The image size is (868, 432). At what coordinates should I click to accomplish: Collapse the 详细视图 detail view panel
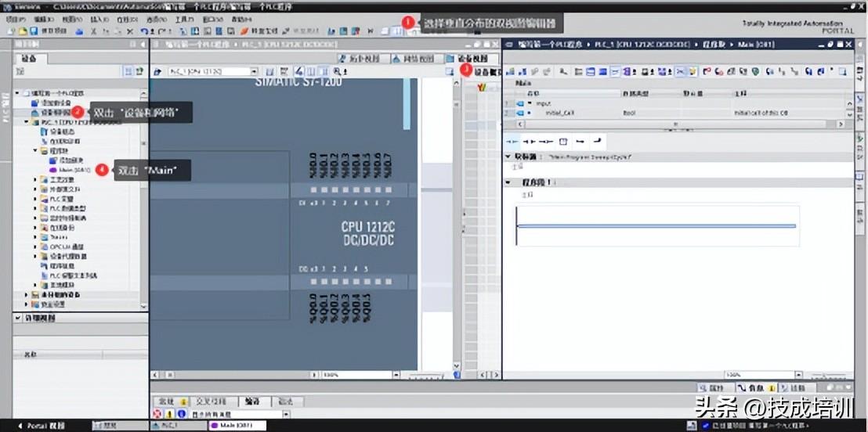[18, 318]
